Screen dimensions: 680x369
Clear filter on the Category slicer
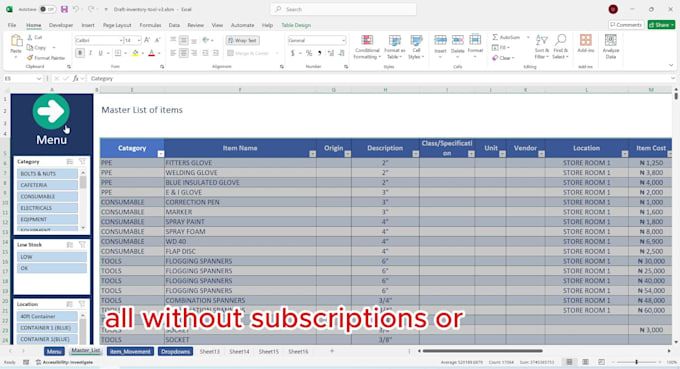pyautogui.click(x=82, y=161)
